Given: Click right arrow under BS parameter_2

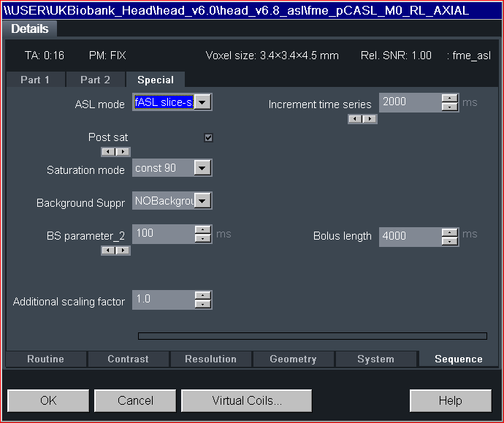Looking at the screenshot, I should tap(123, 251).
